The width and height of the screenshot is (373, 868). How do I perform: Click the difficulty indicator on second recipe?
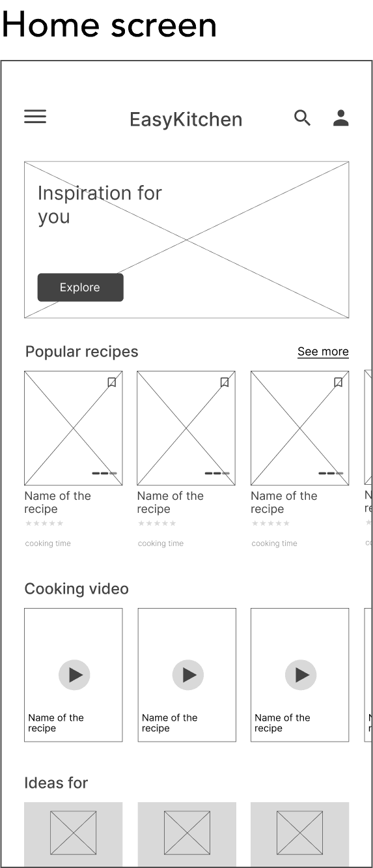pyautogui.click(x=217, y=473)
